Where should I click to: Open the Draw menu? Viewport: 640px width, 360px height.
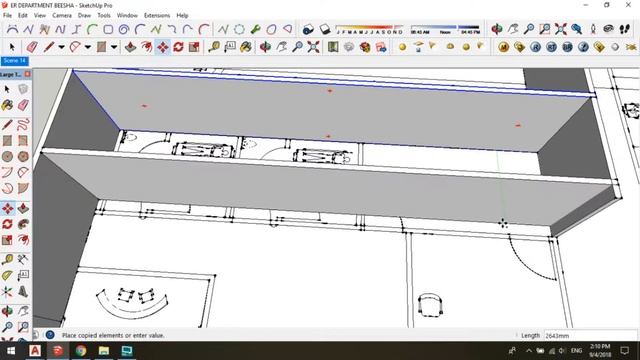tap(84, 16)
